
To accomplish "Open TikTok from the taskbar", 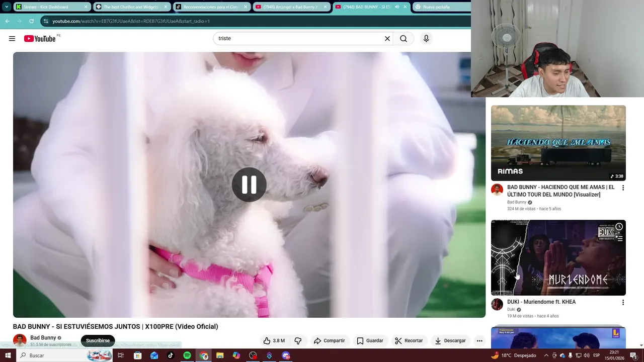I will tap(171, 355).
